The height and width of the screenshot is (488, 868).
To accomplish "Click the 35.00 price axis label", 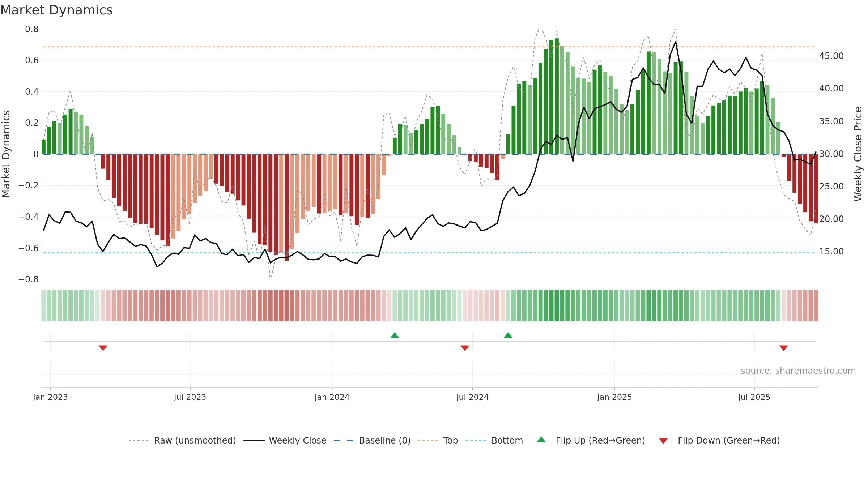I will coord(831,121).
